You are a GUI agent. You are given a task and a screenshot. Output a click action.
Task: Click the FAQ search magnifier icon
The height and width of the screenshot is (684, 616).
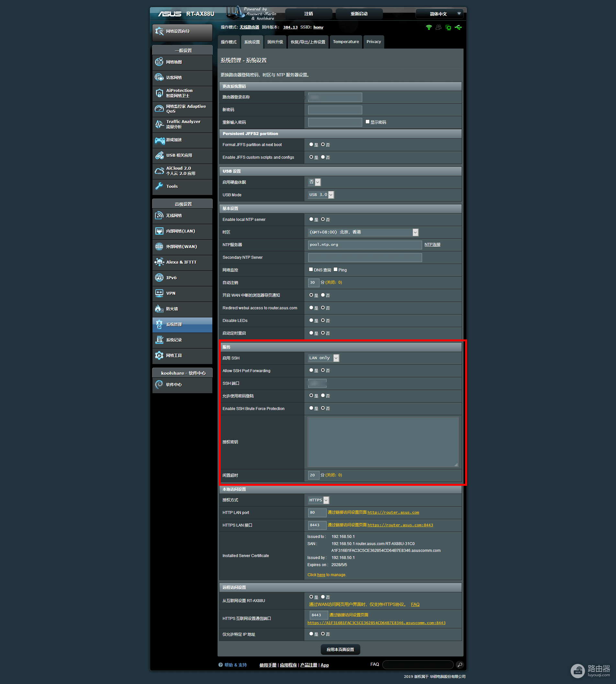pyautogui.click(x=460, y=665)
